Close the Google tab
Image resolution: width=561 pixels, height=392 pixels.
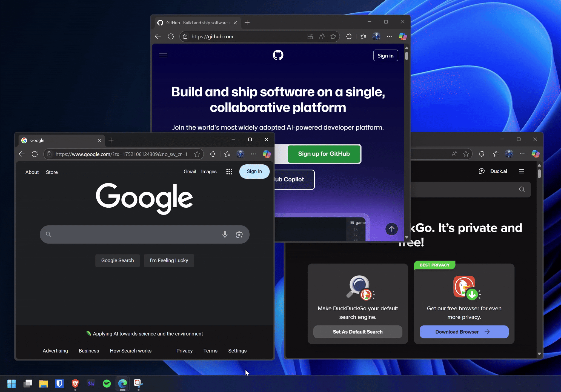[99, 141]
